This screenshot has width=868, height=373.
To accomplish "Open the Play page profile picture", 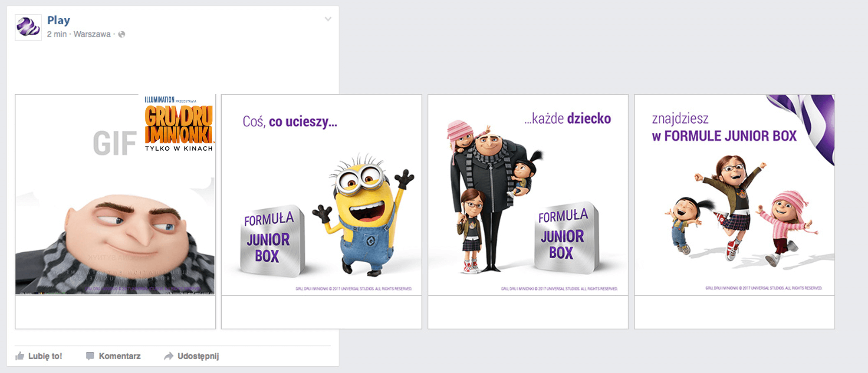I will click(x=28, y=27).
